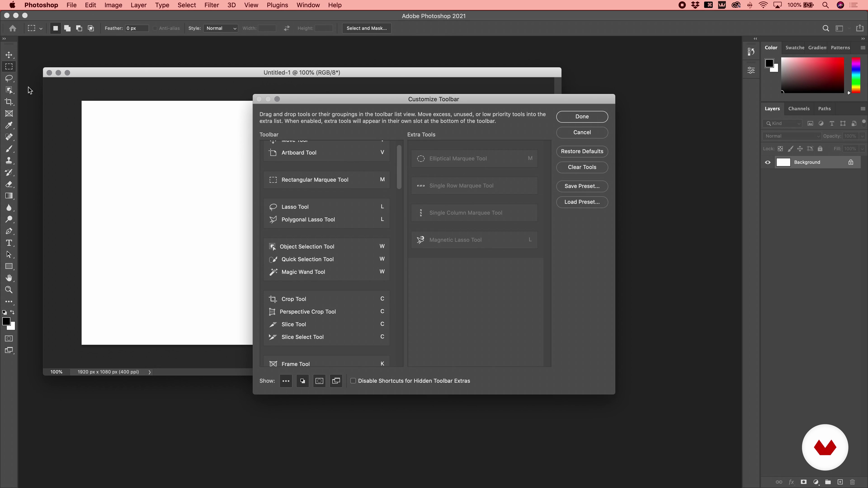Click Select and Mask button
This screenshot has width=868, height=488.
pos(367,28)
